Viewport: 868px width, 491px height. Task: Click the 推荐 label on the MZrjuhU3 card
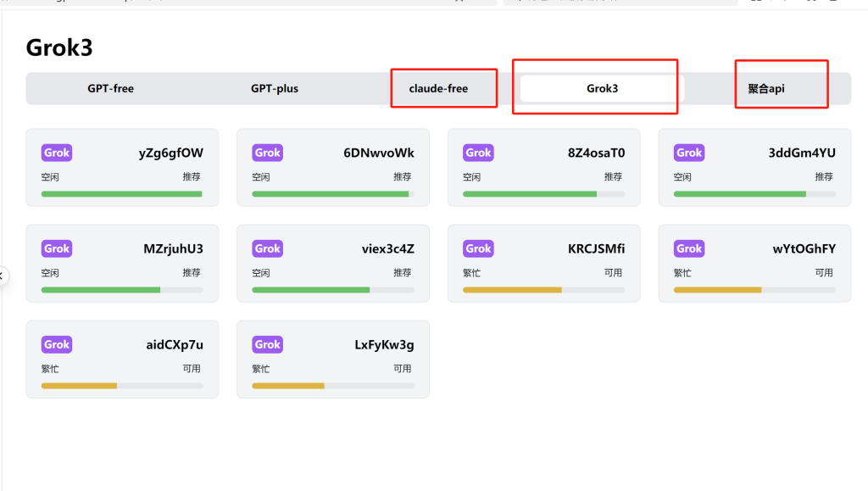[192, 272]
